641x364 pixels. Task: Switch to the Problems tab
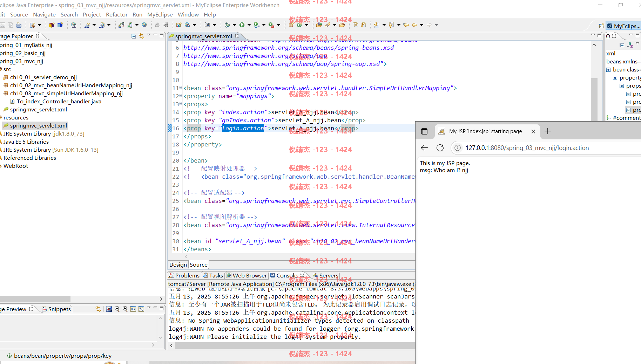coord(184,276)
